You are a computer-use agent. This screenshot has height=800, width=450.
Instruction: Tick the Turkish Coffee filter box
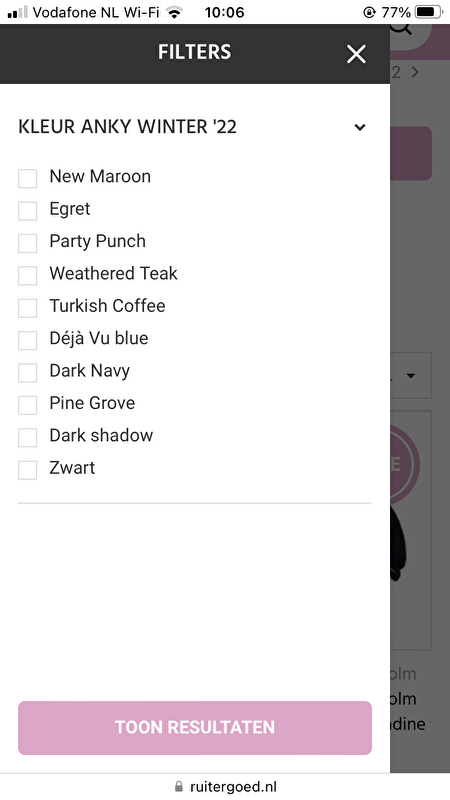point(28,308)
